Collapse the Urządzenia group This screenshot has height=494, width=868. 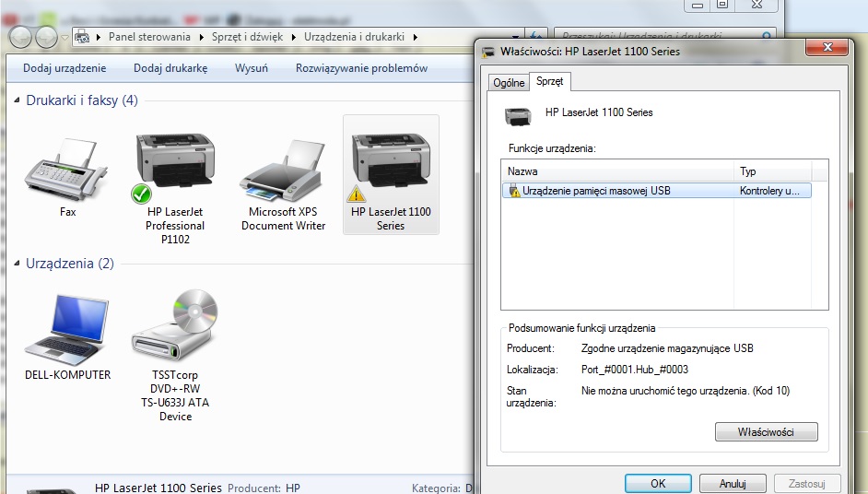click(18, 263)
